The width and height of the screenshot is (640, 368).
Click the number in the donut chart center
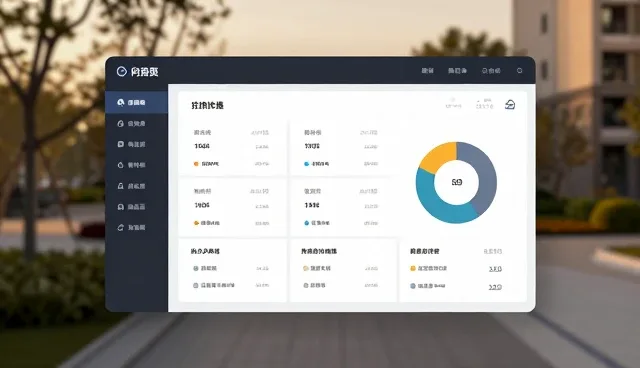pyautogui.click(x=457, y=182)
